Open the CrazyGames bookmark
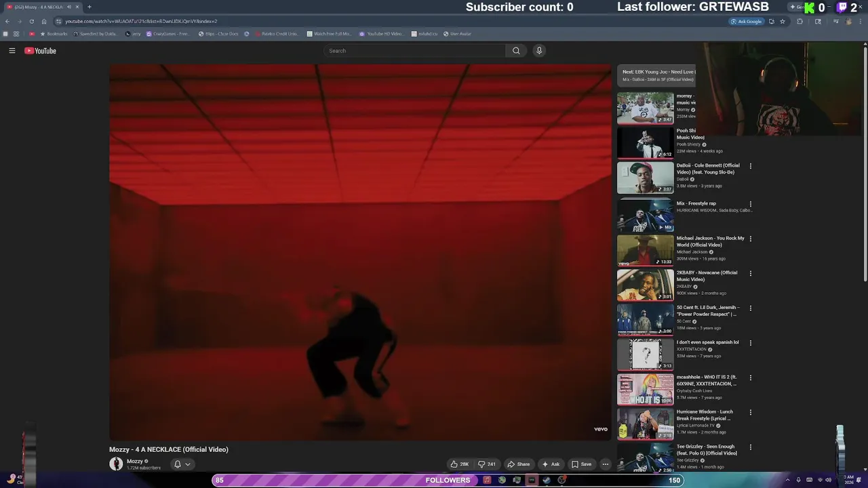The width and height of the screenshot is (868, 488). pos(167,34)
